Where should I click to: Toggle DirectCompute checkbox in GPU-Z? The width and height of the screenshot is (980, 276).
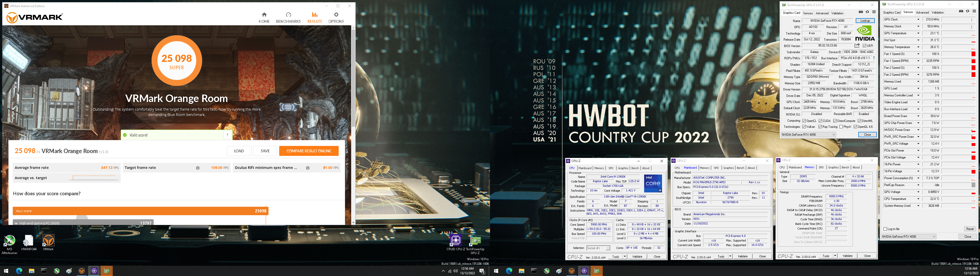[835, 121]
